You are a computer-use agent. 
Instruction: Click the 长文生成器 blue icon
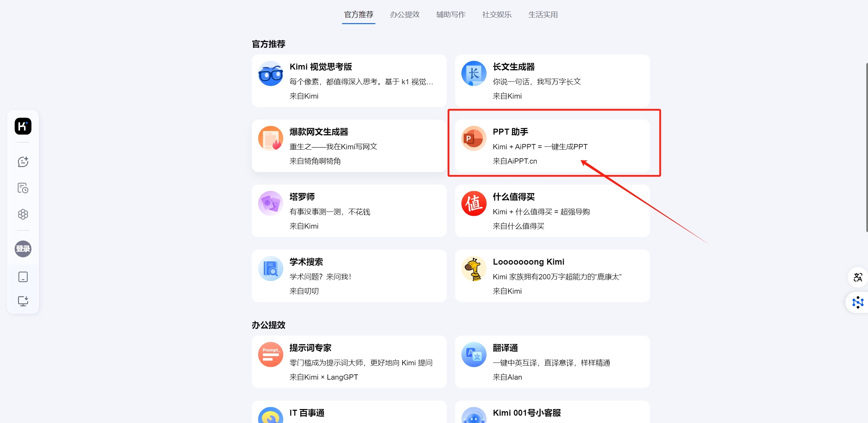[474, 73]
